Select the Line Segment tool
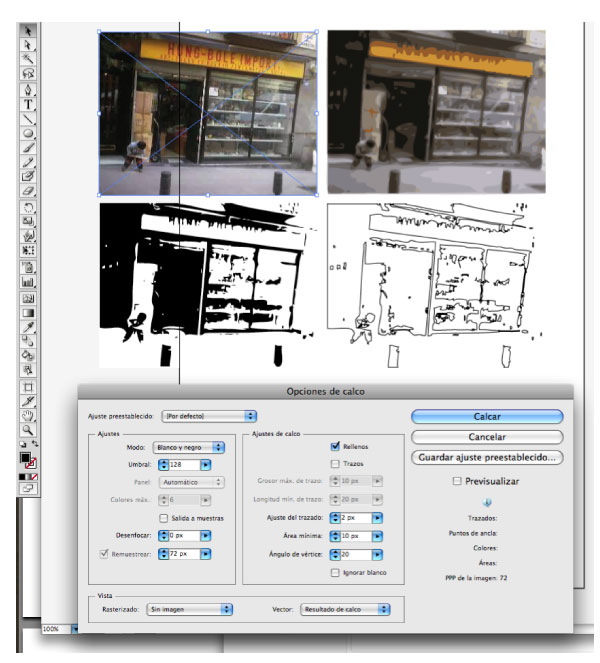This screenshot has height=663, width=600. tap(28, 118)
